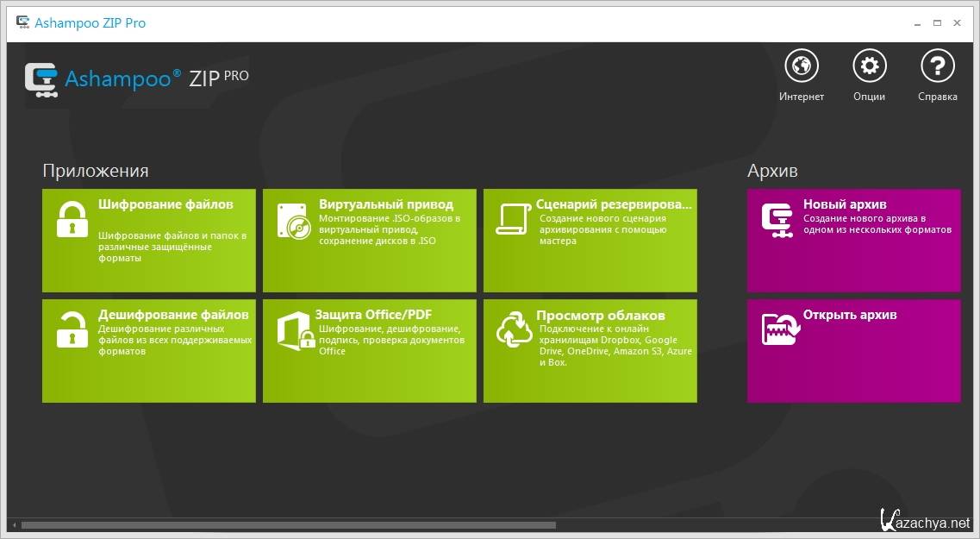The image size is (980, 539).
Task: Click the Справка question mark icon
Action: pos(937,66)
